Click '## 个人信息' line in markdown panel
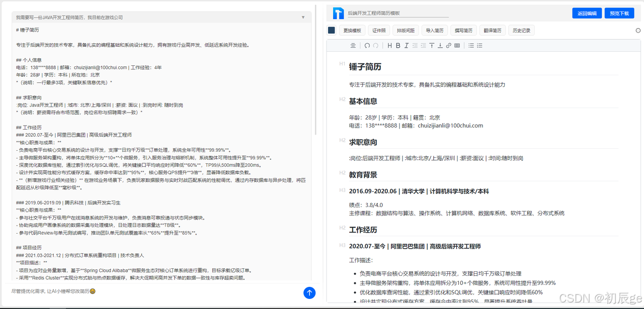The height and width of the screenshot is (309, 644). (x=29, y=59)
